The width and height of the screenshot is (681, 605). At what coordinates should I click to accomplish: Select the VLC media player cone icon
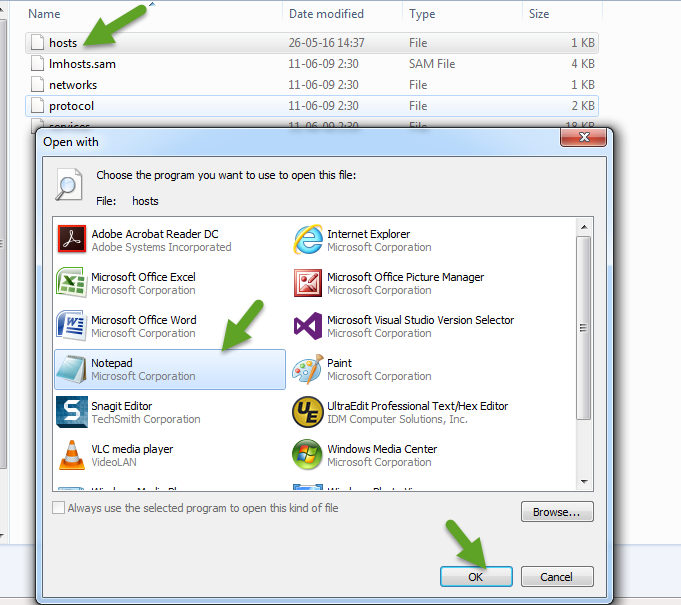[x=72, y=455]
